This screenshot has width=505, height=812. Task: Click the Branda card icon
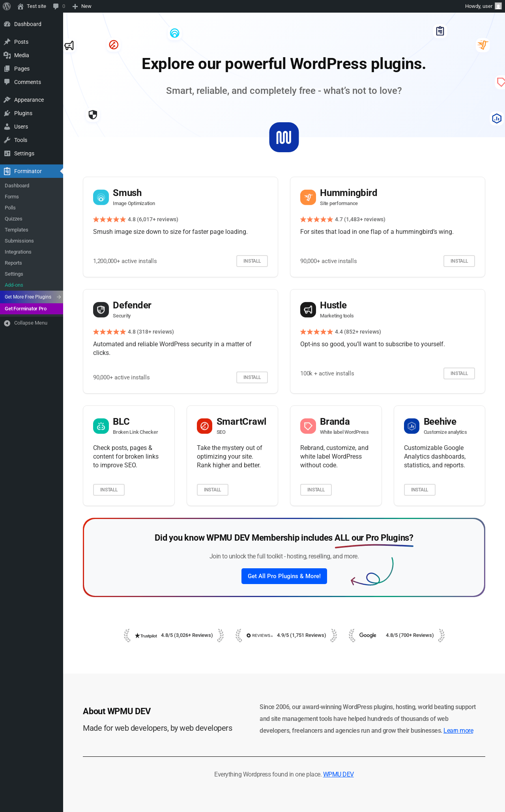point(308,426)
